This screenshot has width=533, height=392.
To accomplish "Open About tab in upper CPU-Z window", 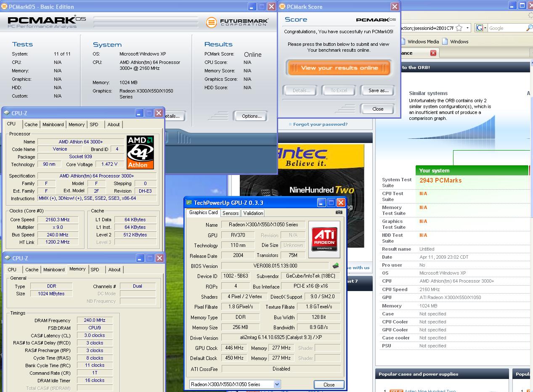I will click(114, 124).
